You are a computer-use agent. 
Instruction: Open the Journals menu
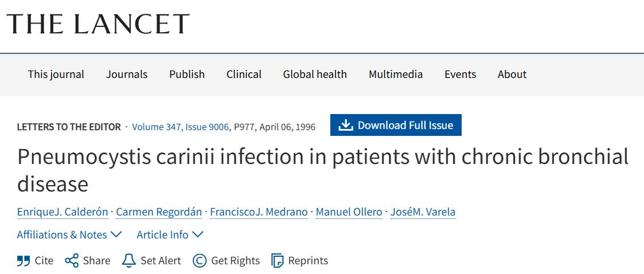point(127,75)
